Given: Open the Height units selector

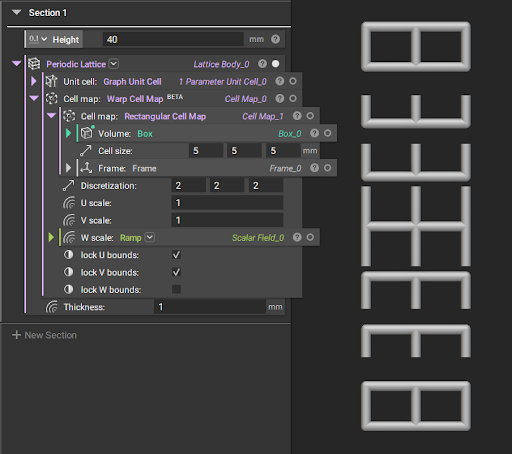Looking at the screenshot, I should tap(38, 39).
